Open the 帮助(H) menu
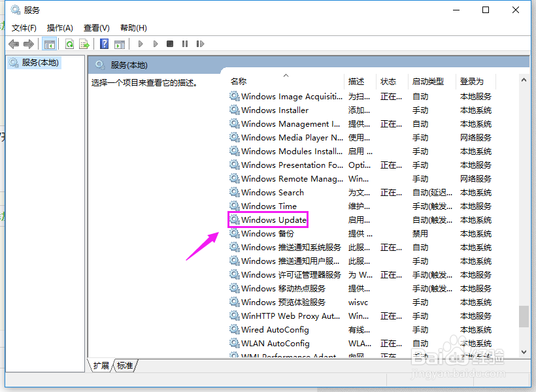 tap(133, 28)
